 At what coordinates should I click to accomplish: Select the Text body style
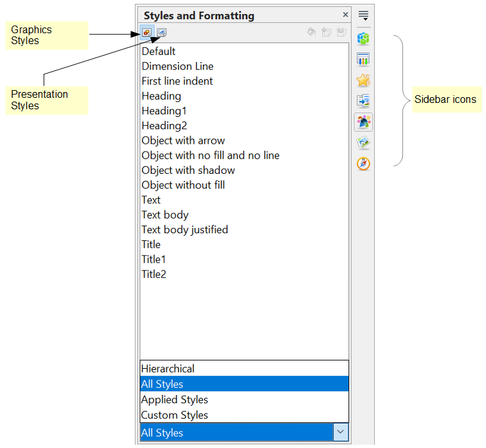(x=244, y=215)
